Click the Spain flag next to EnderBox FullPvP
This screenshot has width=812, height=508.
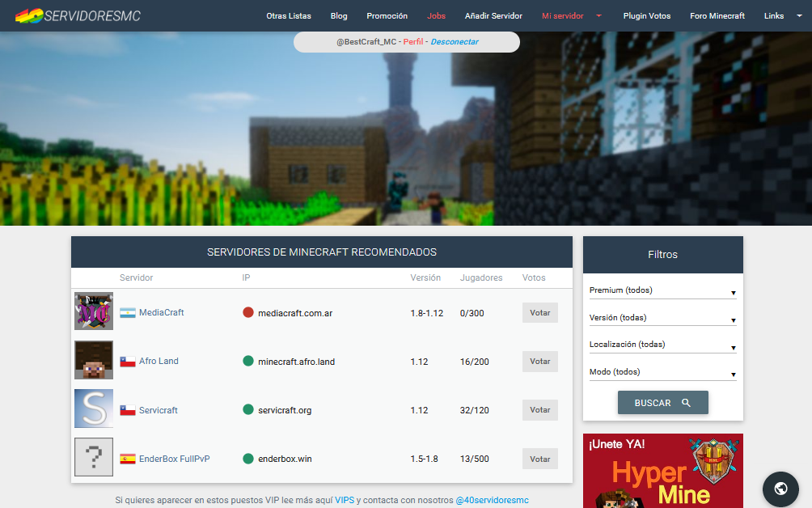click(x=128, y=459)
